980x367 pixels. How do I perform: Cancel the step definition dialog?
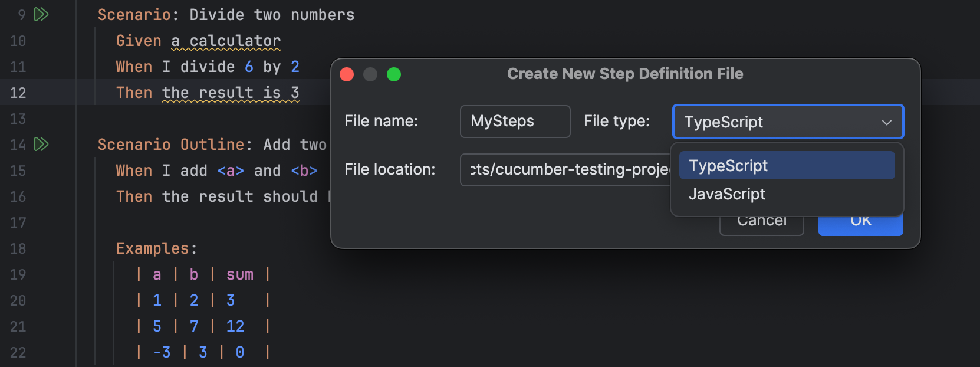pos(761,220)
